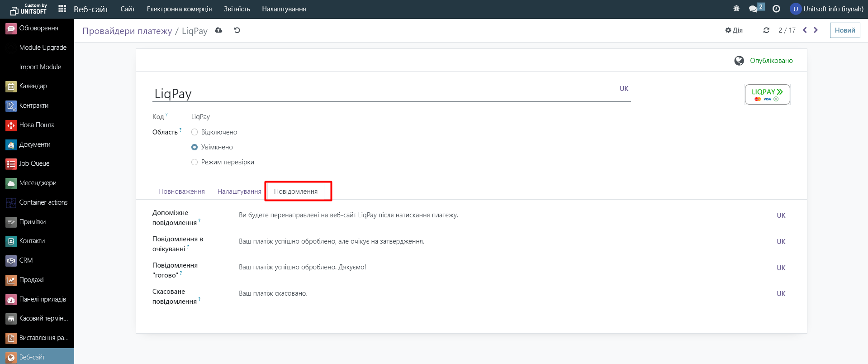Open the Панелі приладів app icon

[11, 299]
